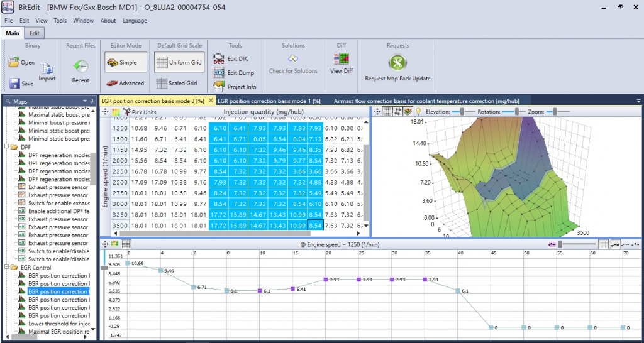Select table cell with value 15.56

(x=139, y=160)
